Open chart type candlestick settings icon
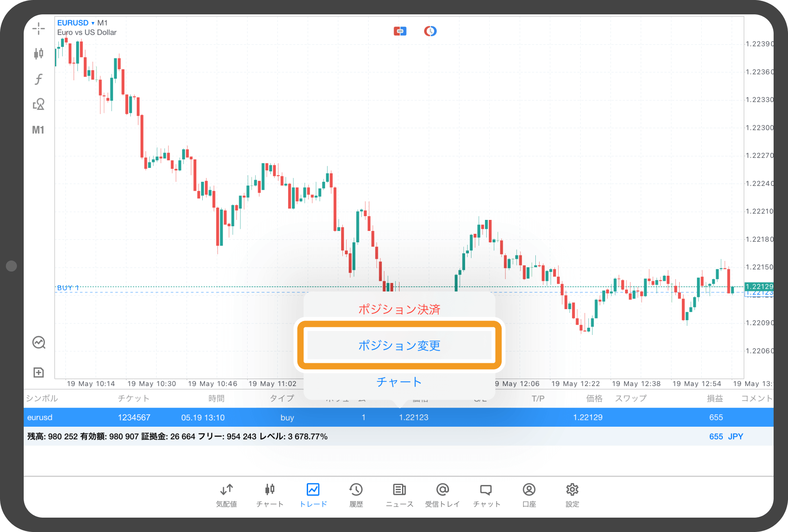788x532 pixels. pos(39,53)
